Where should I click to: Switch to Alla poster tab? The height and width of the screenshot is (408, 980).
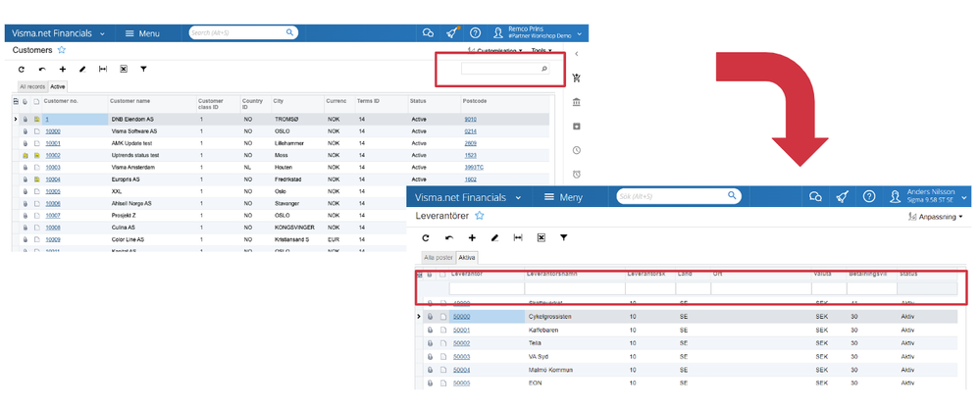(x=438, y=257)
